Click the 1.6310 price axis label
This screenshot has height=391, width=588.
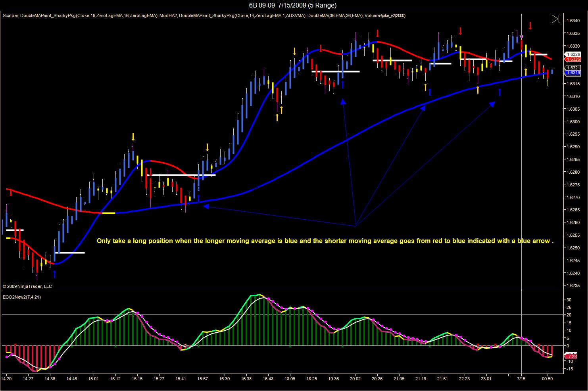[573, 96]
